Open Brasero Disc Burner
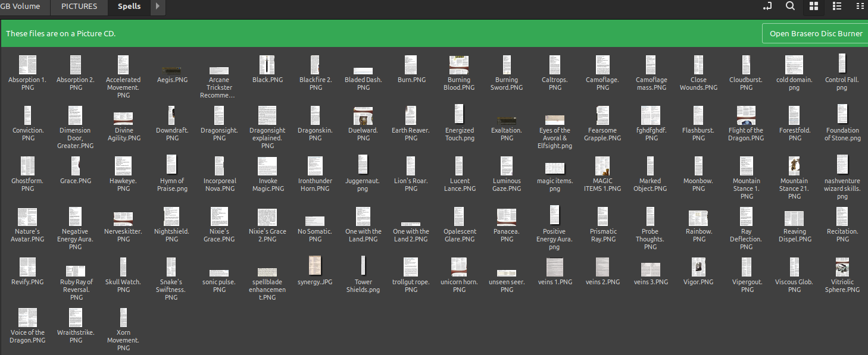The height and width of the screenshot is (355, 868). pos(816,34)
